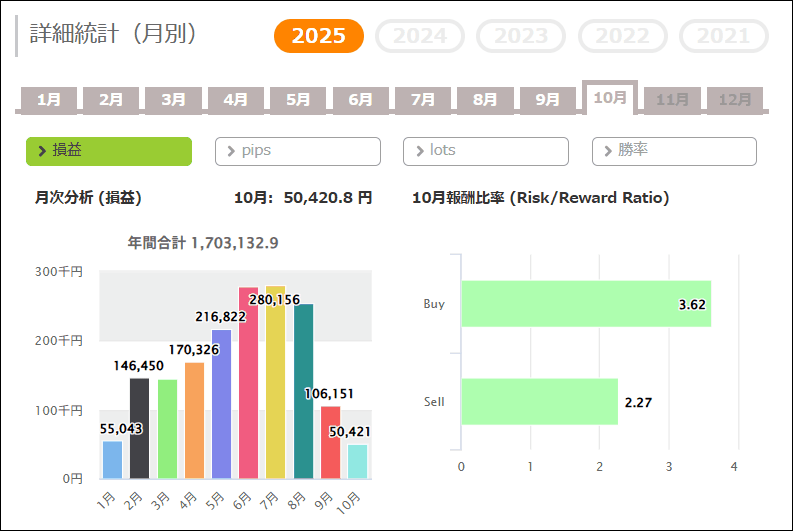Select the 2025 year button
The width and height of the screenshot is (793, 531).
click(319, 37)
